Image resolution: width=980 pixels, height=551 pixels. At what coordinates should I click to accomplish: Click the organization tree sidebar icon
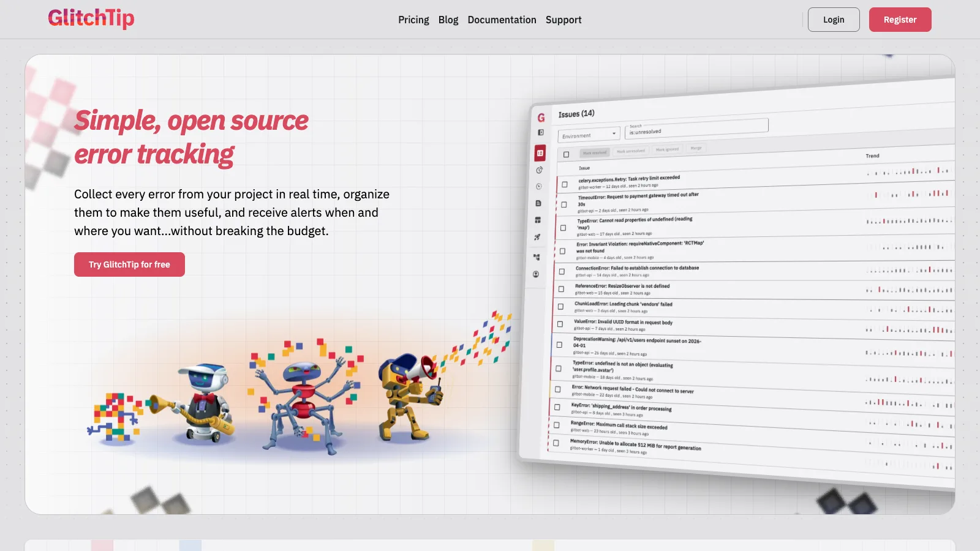(537, 257)
